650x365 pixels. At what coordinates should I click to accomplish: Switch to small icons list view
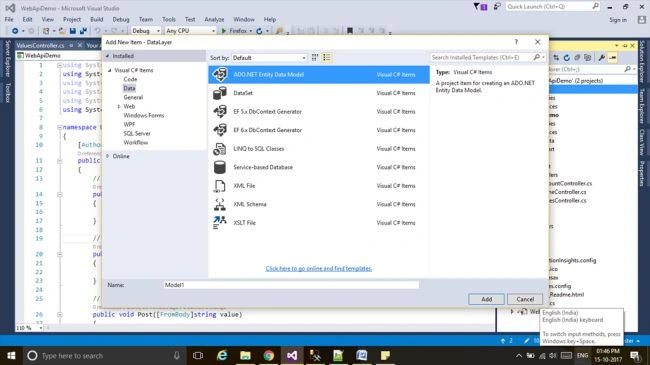(x=327, y=58)
